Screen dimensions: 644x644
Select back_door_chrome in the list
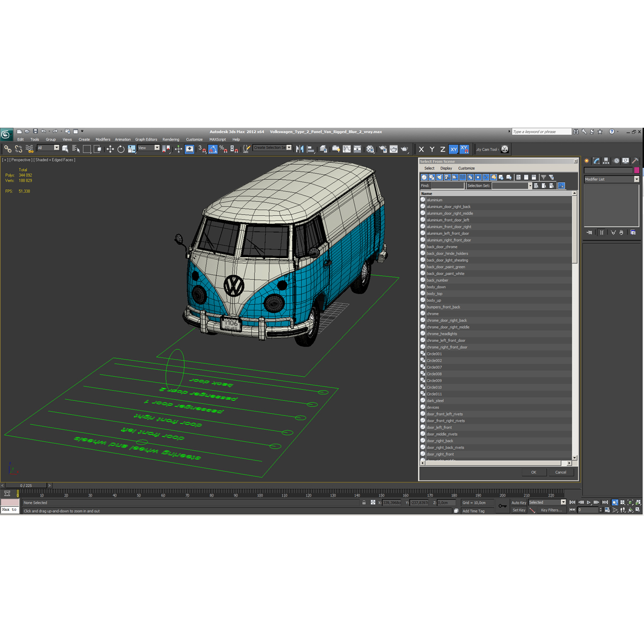click(x=496, y=247)
